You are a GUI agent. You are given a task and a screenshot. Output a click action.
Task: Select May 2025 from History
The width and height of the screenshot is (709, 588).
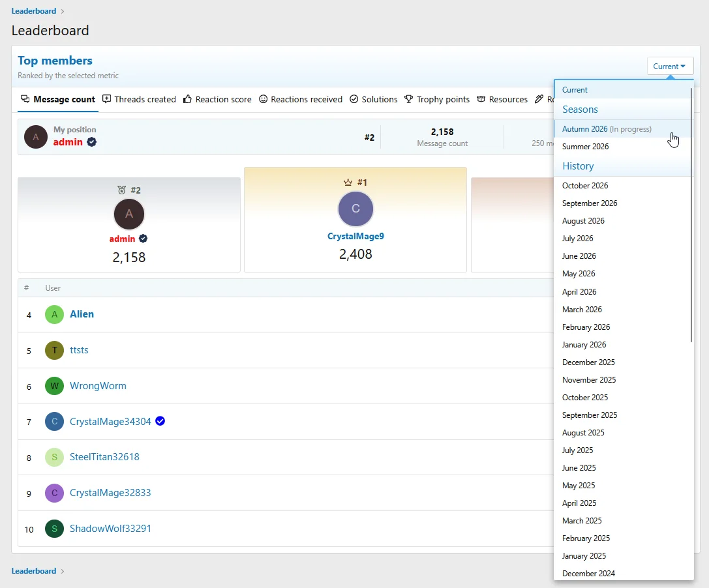click(x=624, y=486)
